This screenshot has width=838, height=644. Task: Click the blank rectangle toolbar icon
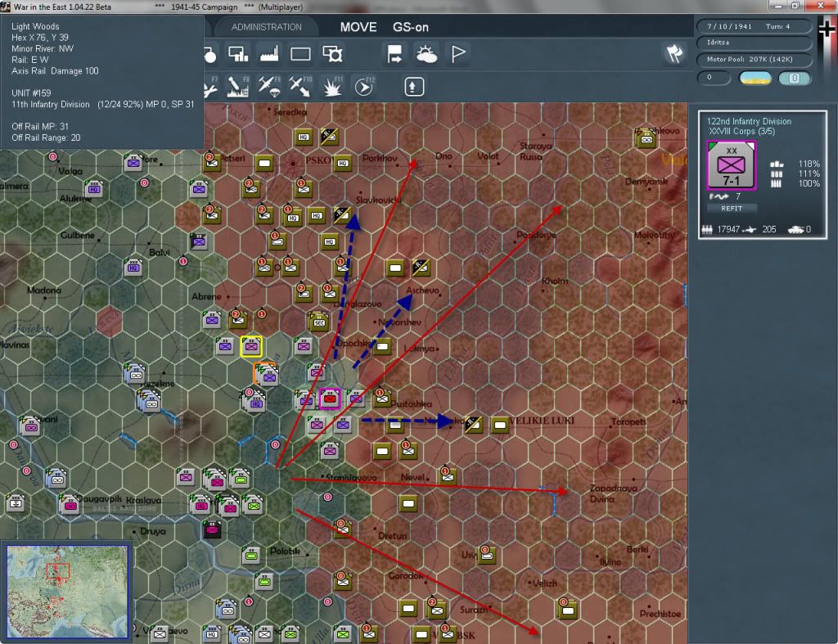(300, 54)
